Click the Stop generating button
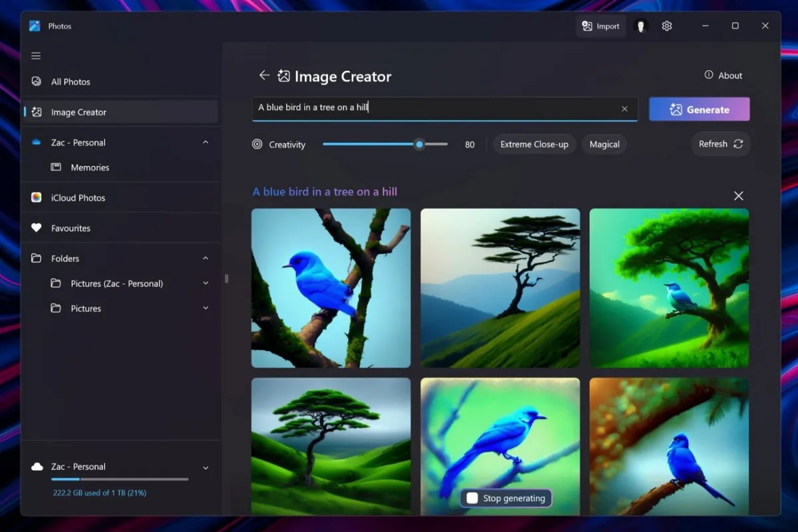Screen dimensions: 798x532 [x=506, y=498]
